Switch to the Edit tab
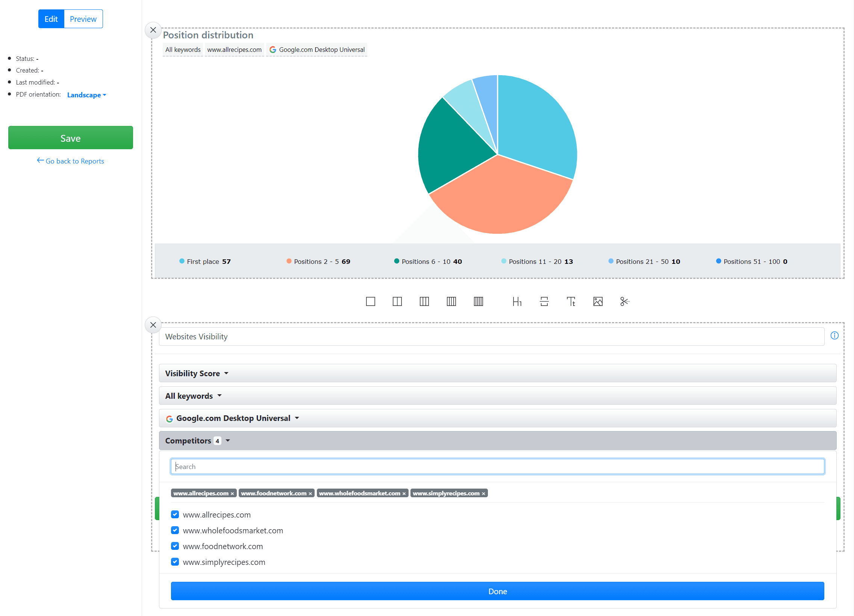This screenshot has height=616, width=854. coord(51,19)
